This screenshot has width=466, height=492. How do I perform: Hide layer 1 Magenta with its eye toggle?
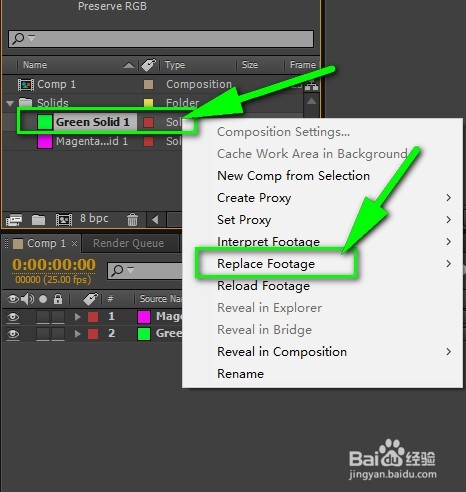click(13, 317)
